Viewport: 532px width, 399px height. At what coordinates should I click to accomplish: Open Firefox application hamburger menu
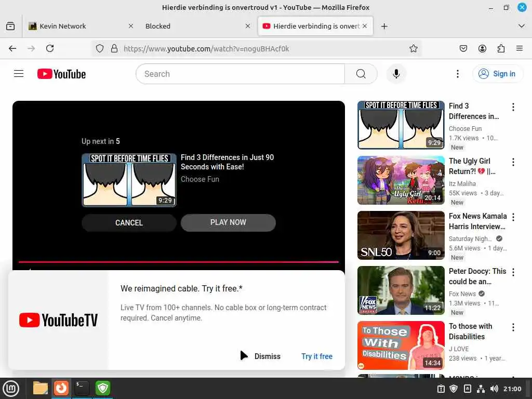point(520,48)
